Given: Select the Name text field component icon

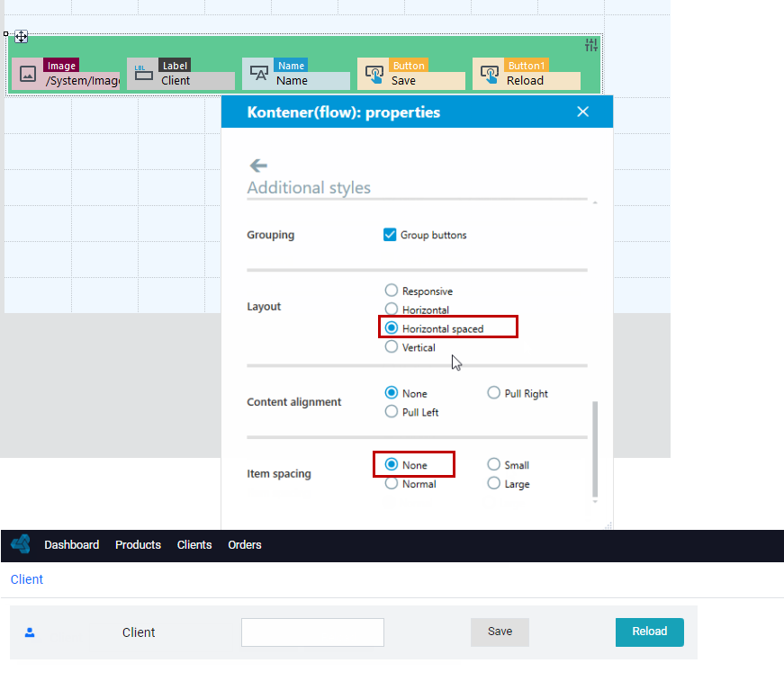Looking at the screenshot, I should coord(259,74).
